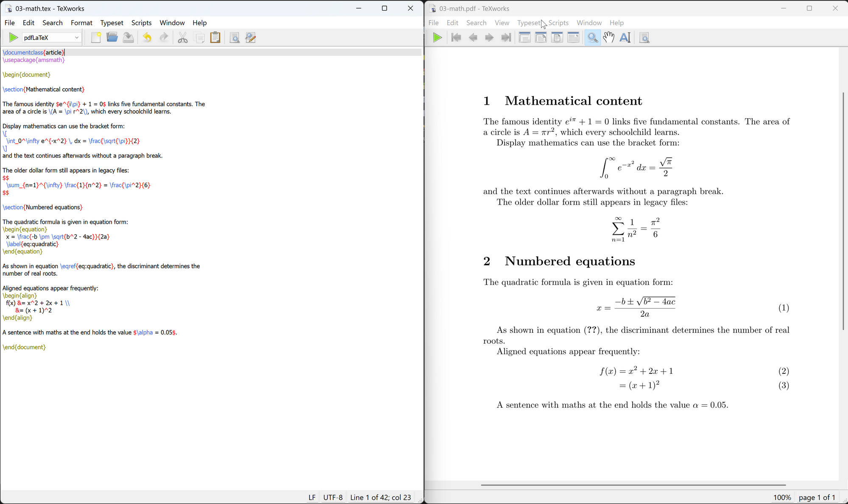848x504 pixels.
Task: Select Fit to Content Width in PDF toolbar
Action: pos(574,38)
